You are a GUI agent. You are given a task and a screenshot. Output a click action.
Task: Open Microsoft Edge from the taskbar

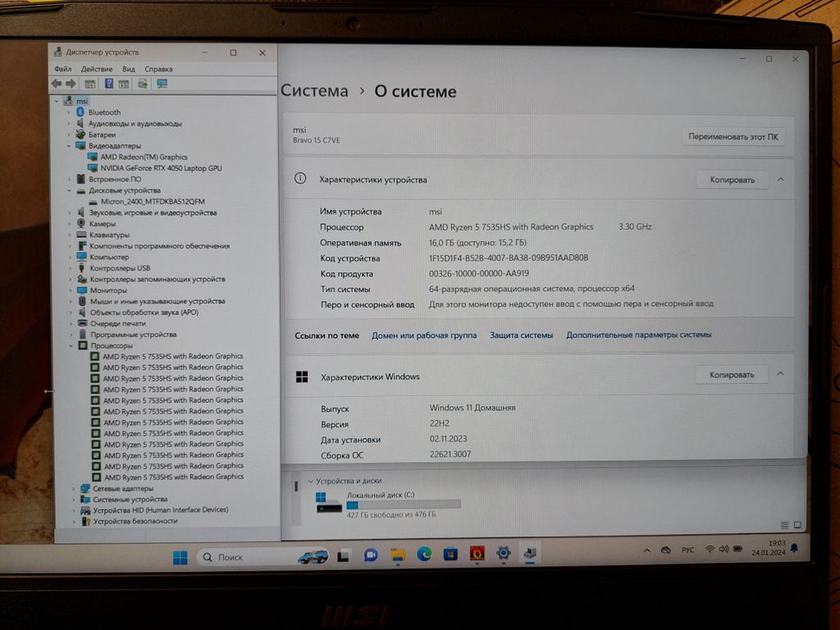[x=424, y=554]
